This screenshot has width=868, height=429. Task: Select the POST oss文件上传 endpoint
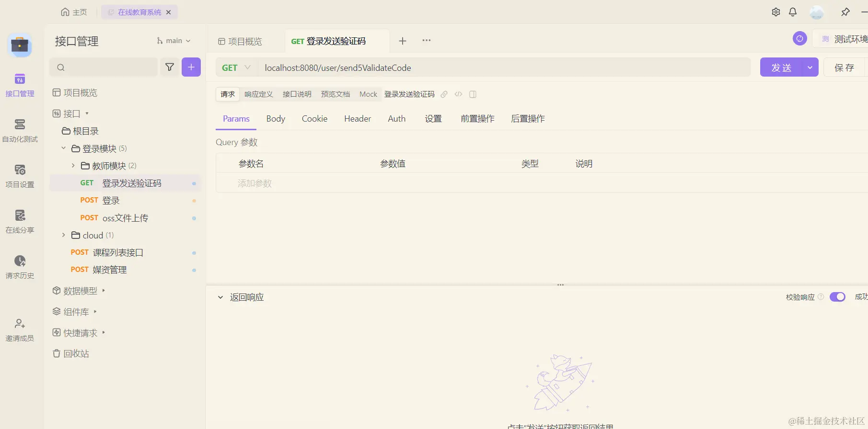[126, 218]
